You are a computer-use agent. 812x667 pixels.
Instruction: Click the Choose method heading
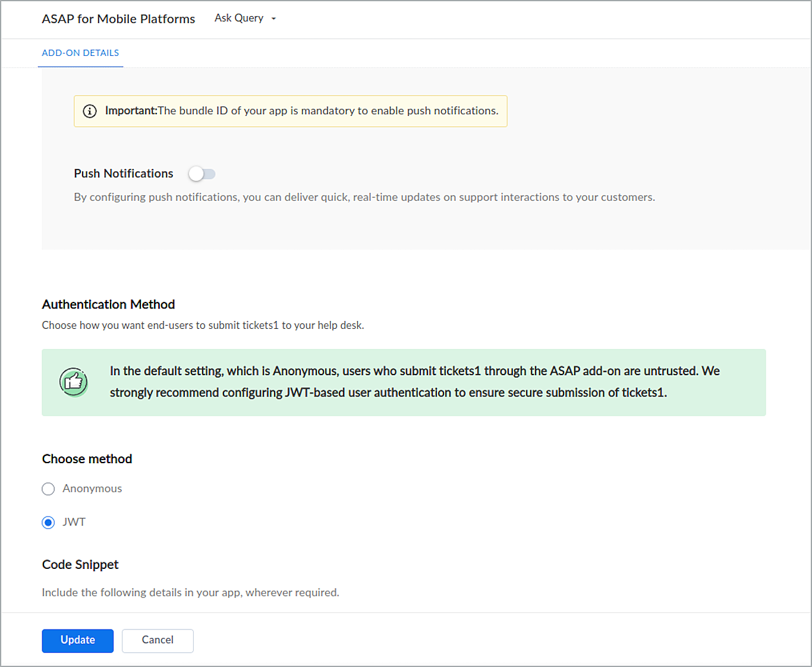[x=87, y=459]
